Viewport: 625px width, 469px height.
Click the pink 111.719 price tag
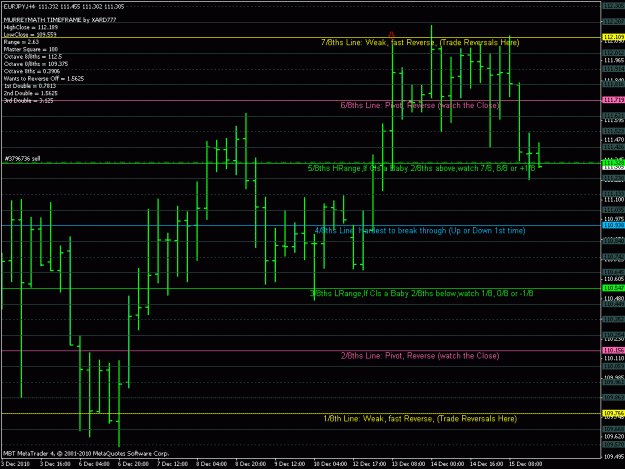point(613,100)
